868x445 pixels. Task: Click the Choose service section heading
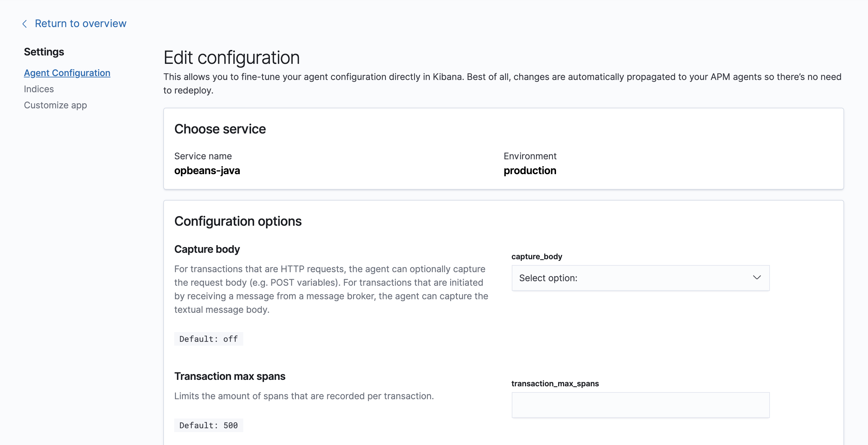(x=220, y=129)
